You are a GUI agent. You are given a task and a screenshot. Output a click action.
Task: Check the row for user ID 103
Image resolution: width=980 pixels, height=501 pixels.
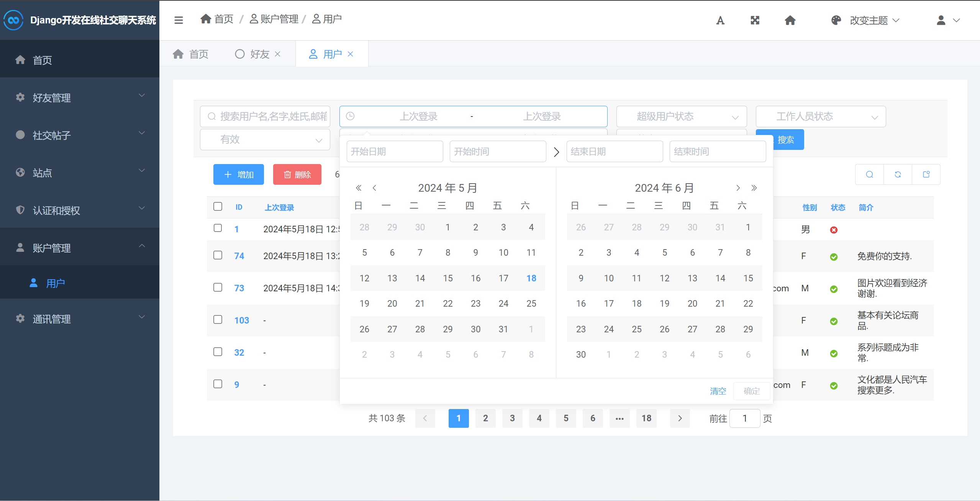pos(218,320)
